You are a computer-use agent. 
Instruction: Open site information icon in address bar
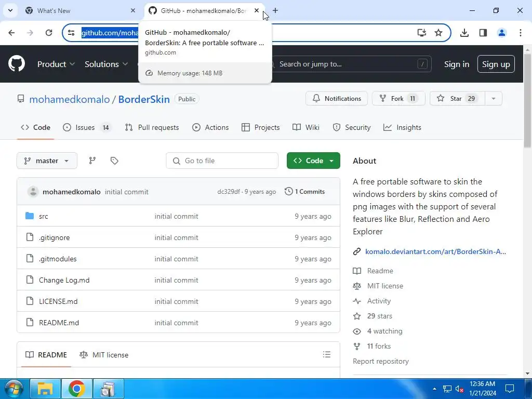[71, 33]
